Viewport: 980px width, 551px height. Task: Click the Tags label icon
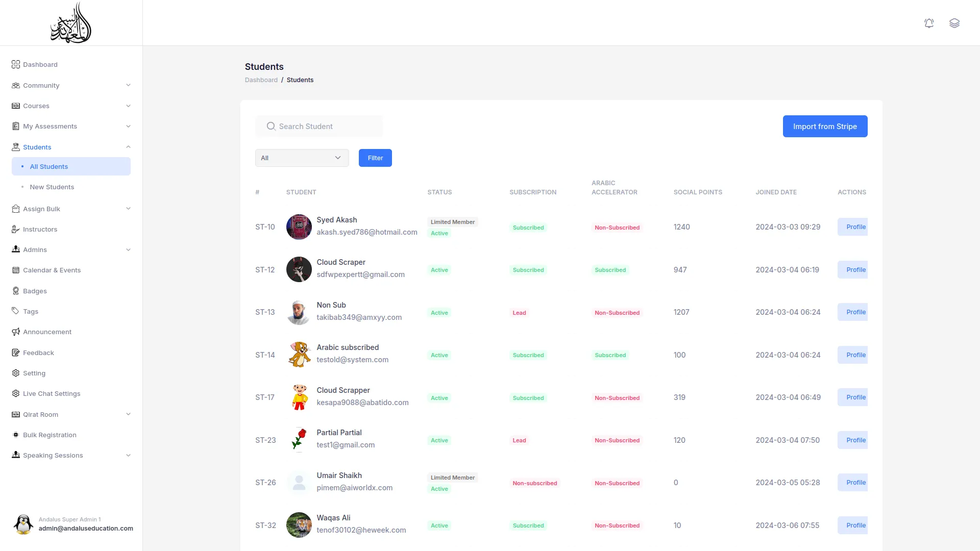(16, 311)
